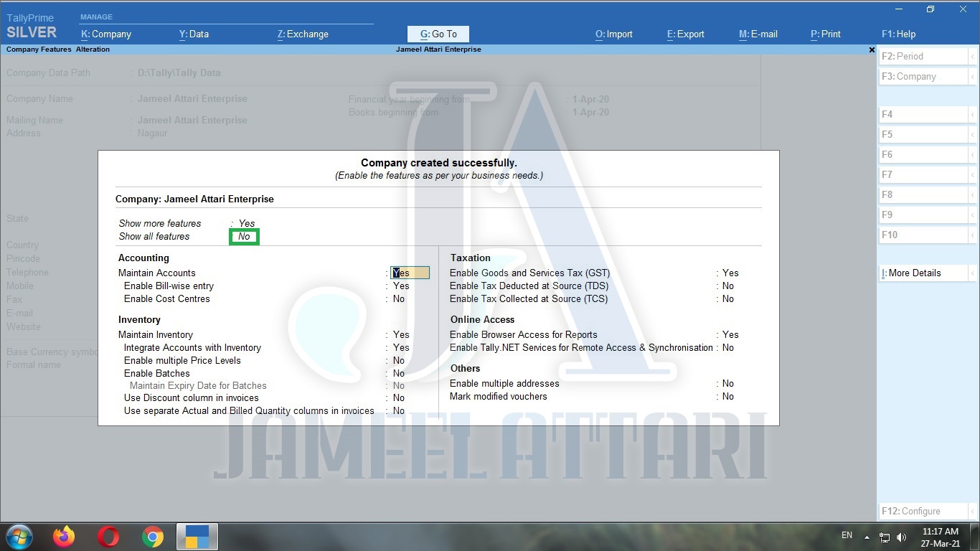
Task: Click the F12: Configure button
Action: coord(923,511)
